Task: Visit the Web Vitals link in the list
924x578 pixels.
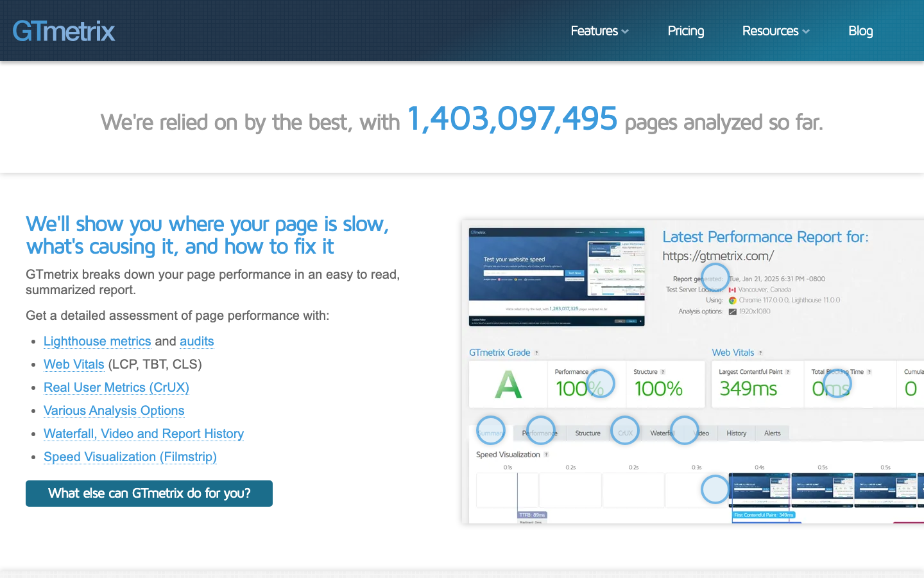Action: (74, 364)
